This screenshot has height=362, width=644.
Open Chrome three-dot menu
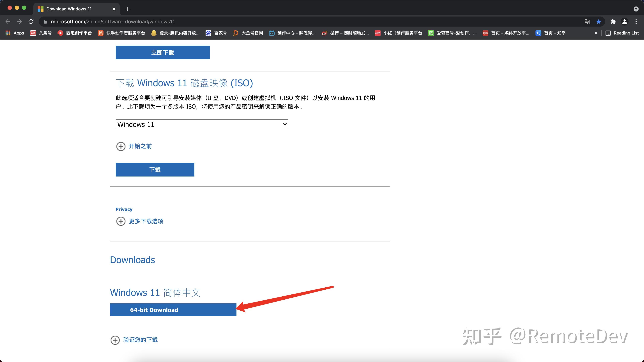(636, 22)
